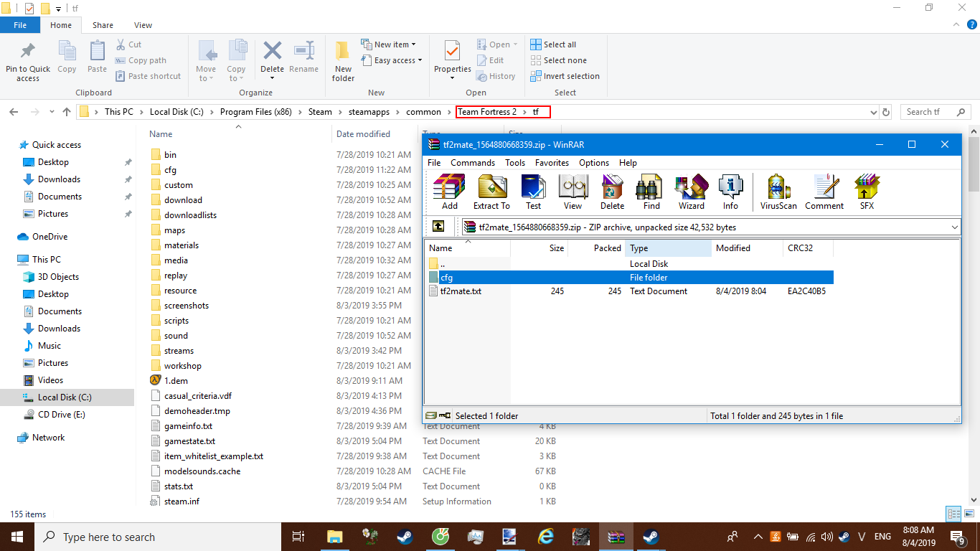Screen dimensions: 980x551
Task: Open Steam from the taskbar
Action: pyautogui.click(x=405, y=537)
